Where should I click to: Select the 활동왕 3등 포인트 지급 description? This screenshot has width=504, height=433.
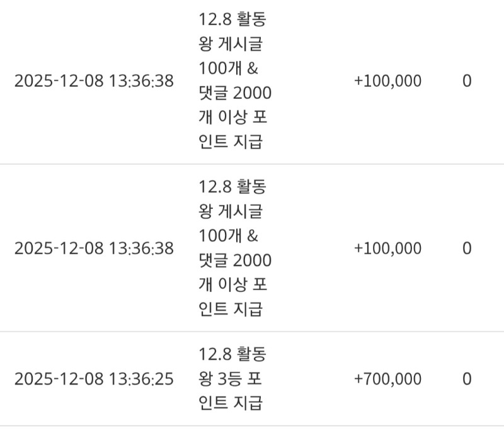(x=232, y=379)
